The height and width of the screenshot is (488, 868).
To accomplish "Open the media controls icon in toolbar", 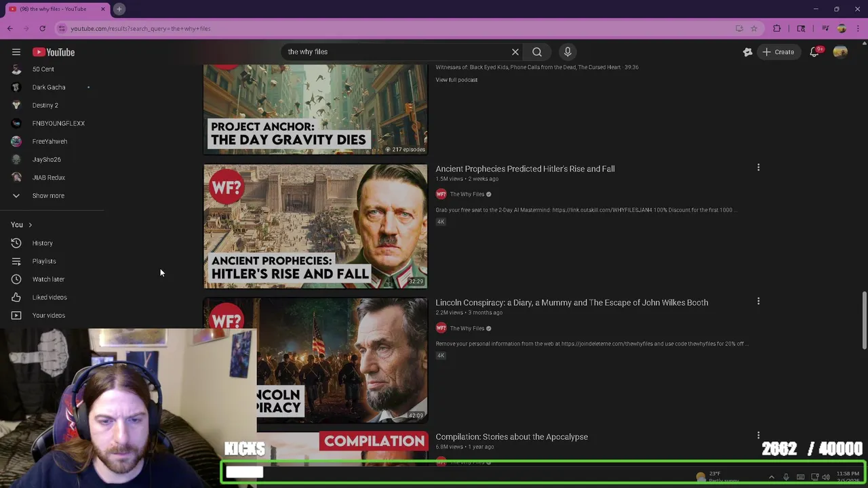I will 825,28.
